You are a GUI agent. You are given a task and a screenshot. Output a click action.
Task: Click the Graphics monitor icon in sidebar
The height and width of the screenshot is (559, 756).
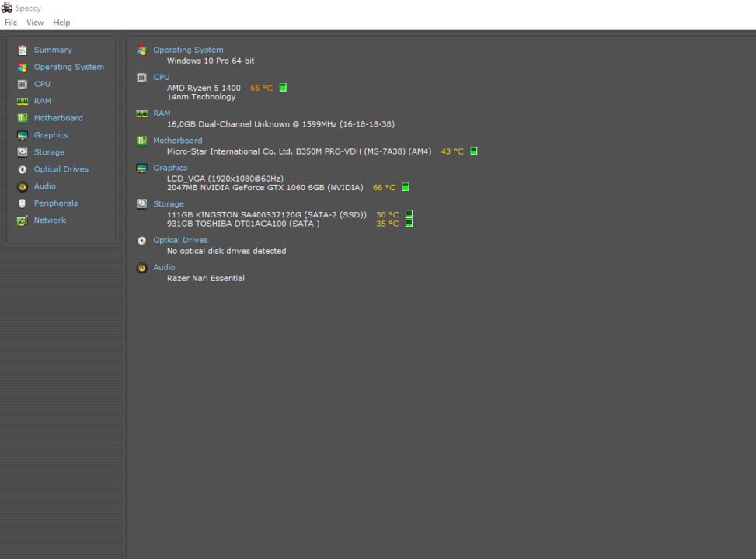pyautogui.click(x=23, y=135)
